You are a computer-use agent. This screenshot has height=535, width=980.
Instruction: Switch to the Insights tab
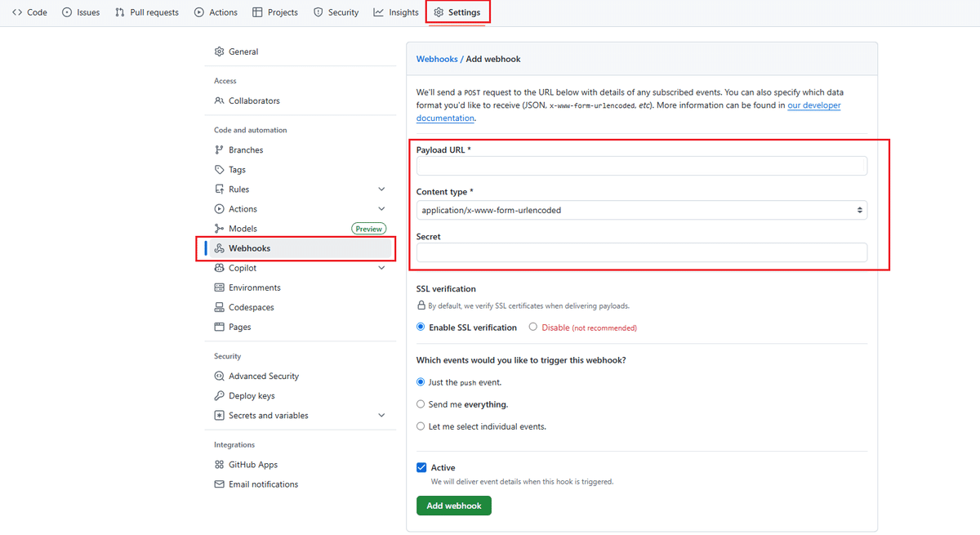point(396,11)
